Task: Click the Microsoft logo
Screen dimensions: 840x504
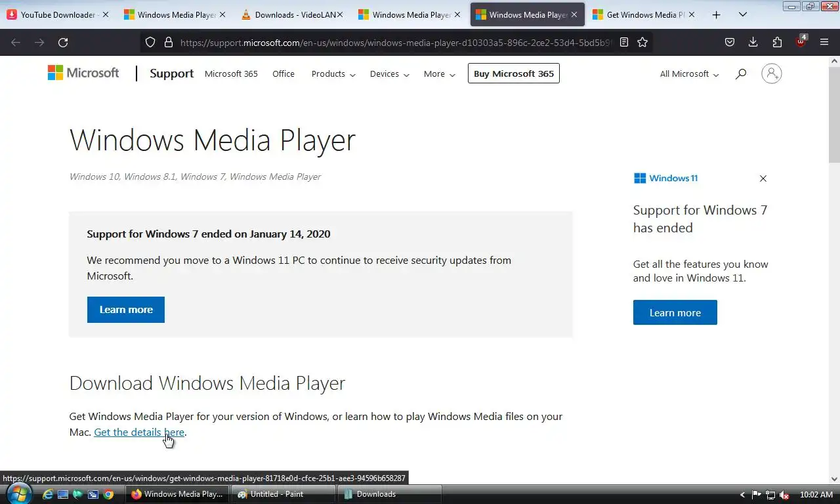Action: click(x=83, y=73)
